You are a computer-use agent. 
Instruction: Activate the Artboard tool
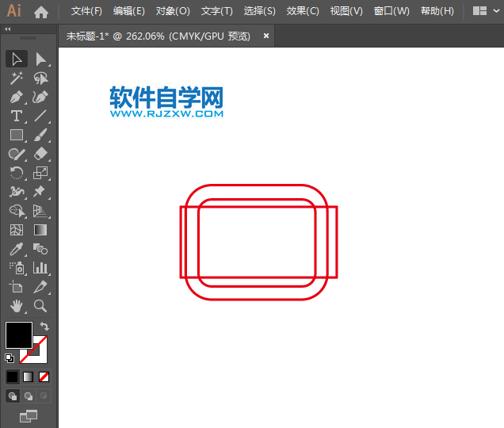pyautogui.click(x=17, y=287)
